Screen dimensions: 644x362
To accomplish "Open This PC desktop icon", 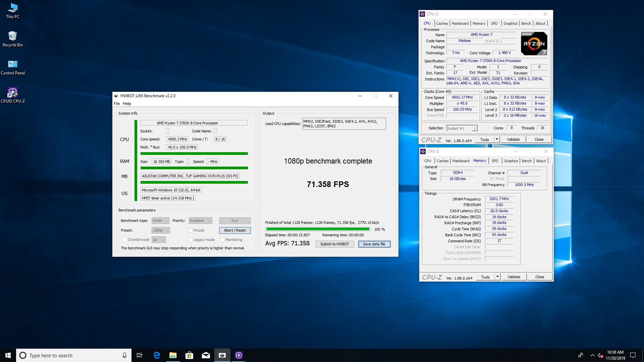I will (13, 11).
